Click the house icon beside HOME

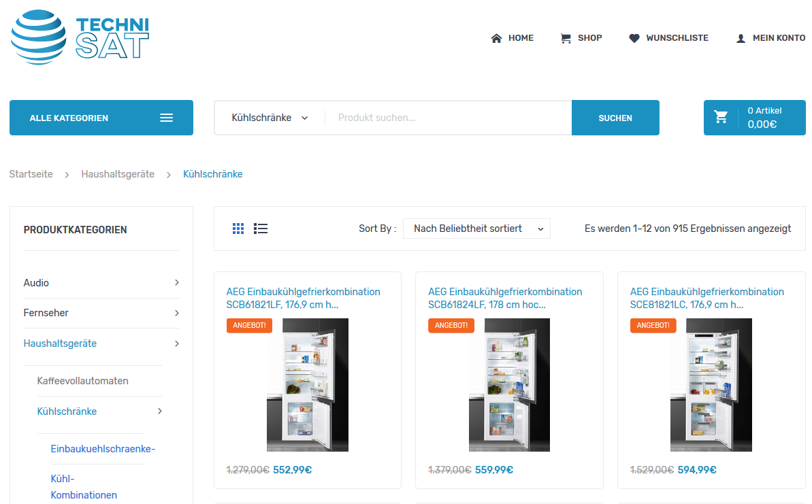496,38
